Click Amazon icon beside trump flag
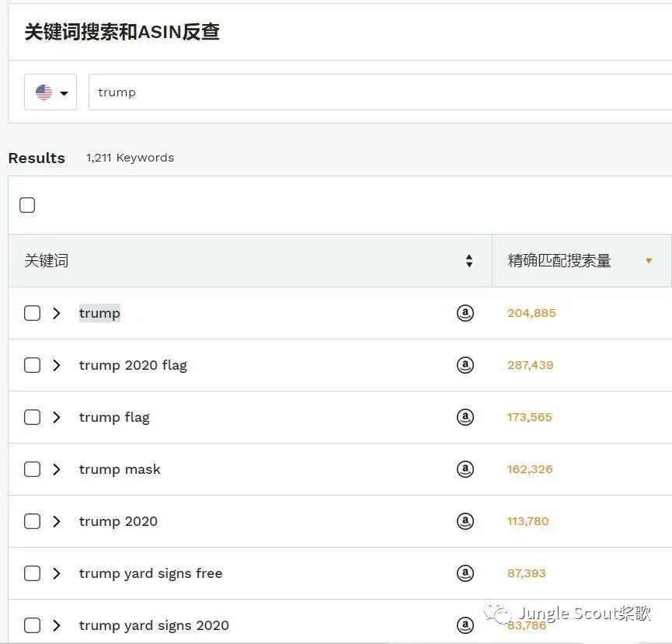672x644 pixels. click(465, 417)
